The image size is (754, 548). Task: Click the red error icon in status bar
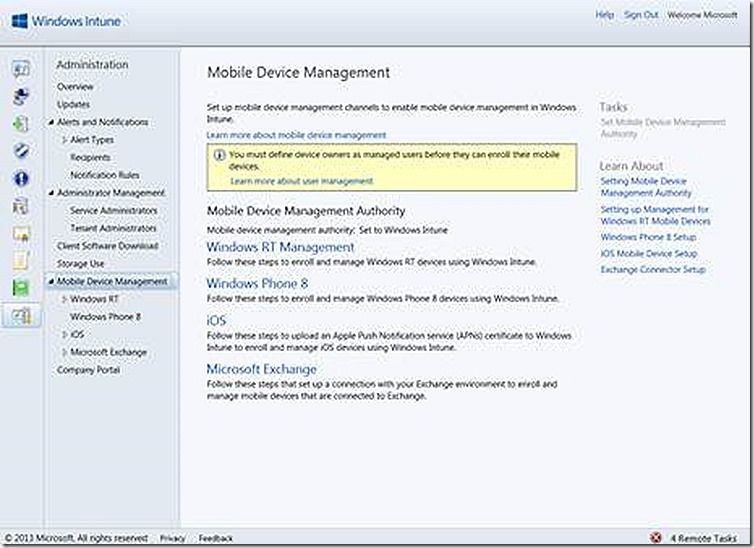655,537
